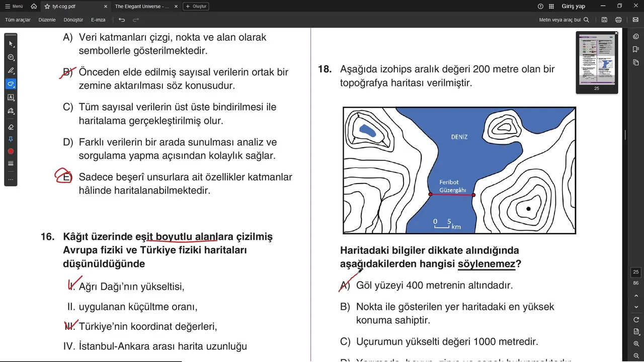Image resolution: width=644 pixels, height=362 pixels.
Task: Open the Düzenle menu
Action: click(47, 20)
